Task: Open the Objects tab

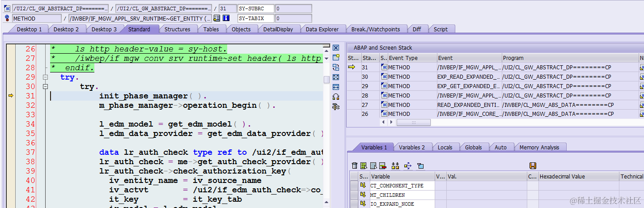Action: tap(241, 29)
